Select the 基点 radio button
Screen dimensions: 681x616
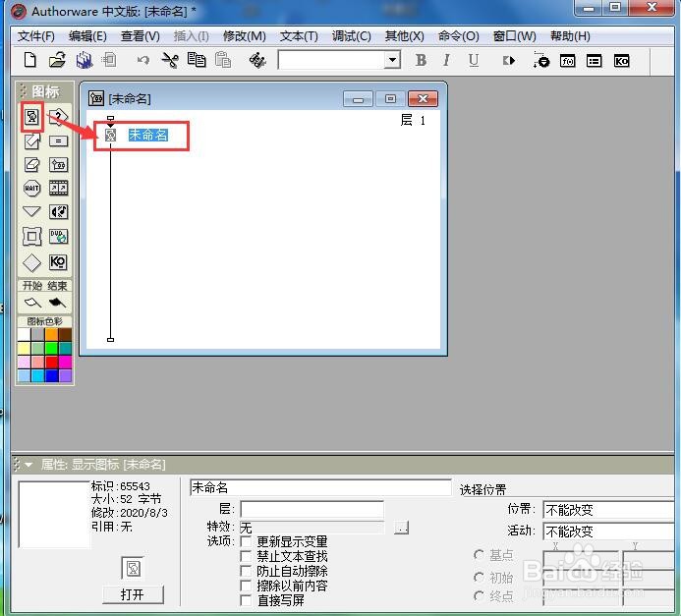pos(479,554)
